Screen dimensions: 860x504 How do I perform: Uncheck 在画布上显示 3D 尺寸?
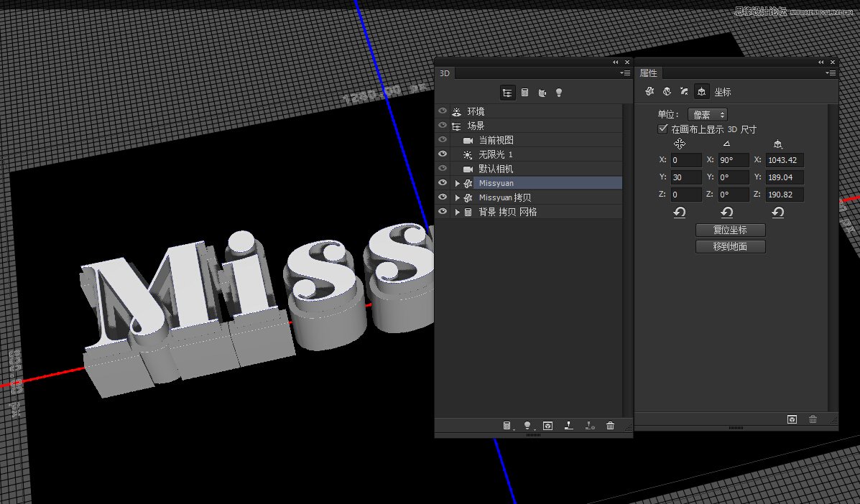click(x=662, y=129)
